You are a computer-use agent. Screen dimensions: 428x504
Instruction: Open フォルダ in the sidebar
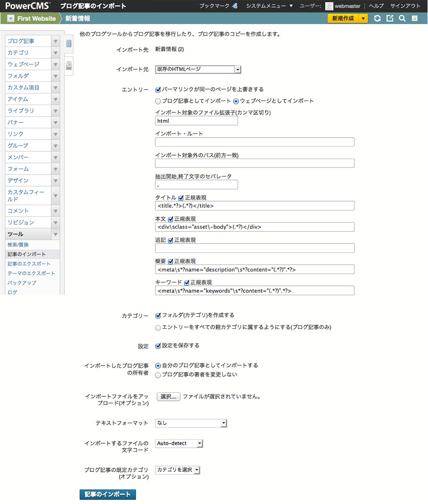click(x=28, y=76)
